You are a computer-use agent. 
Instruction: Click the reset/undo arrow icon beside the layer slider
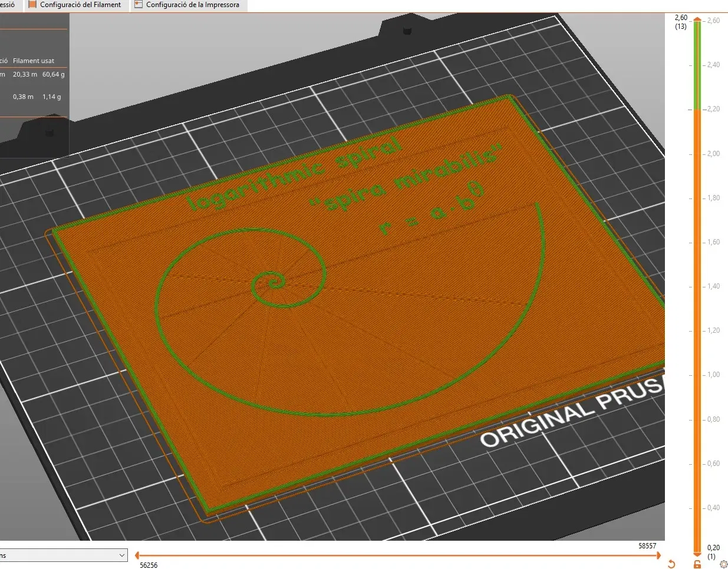pyautogui.click(x=671, y=564)
